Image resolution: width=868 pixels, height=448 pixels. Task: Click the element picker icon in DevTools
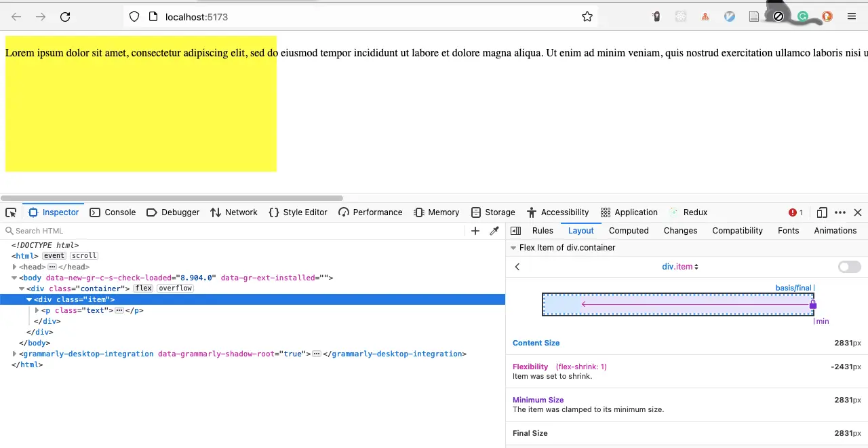[11, 212]
